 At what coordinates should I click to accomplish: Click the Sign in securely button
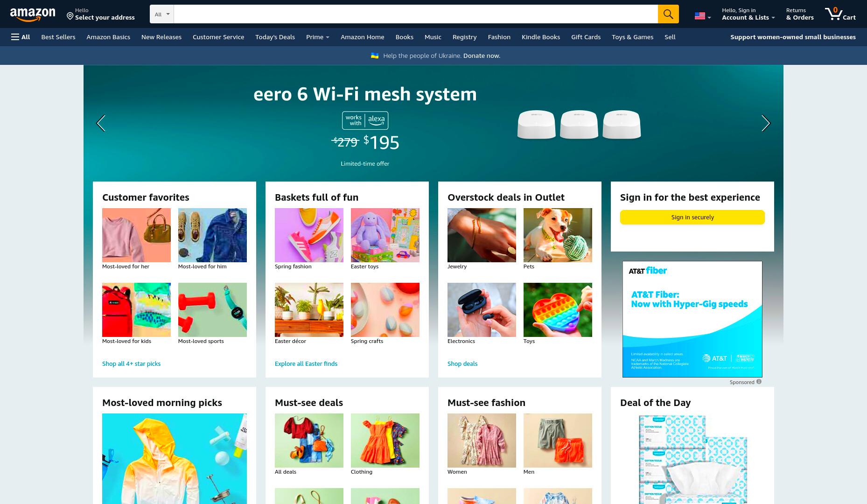pos(692,217)
